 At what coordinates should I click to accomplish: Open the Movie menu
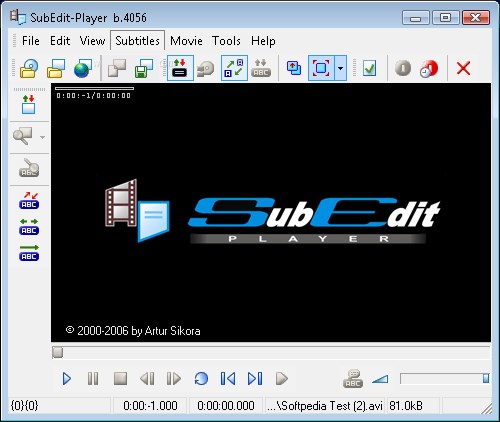point(186,41)
